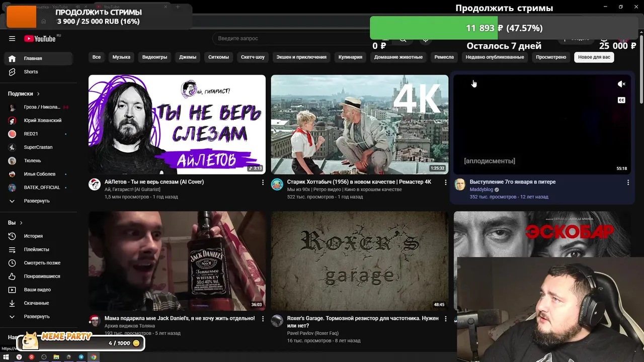644x362 pixels.
Task: Play the Roxer's garage thumbnail
Action: tap(360, 261)
